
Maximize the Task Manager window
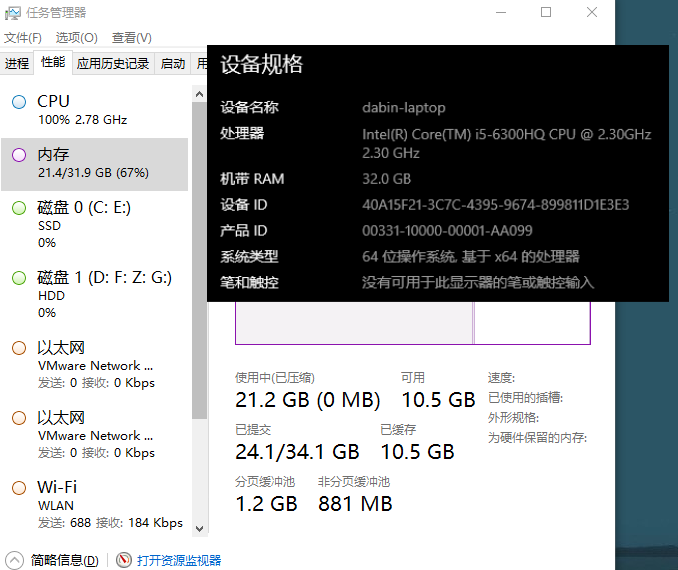click(546, 13)
